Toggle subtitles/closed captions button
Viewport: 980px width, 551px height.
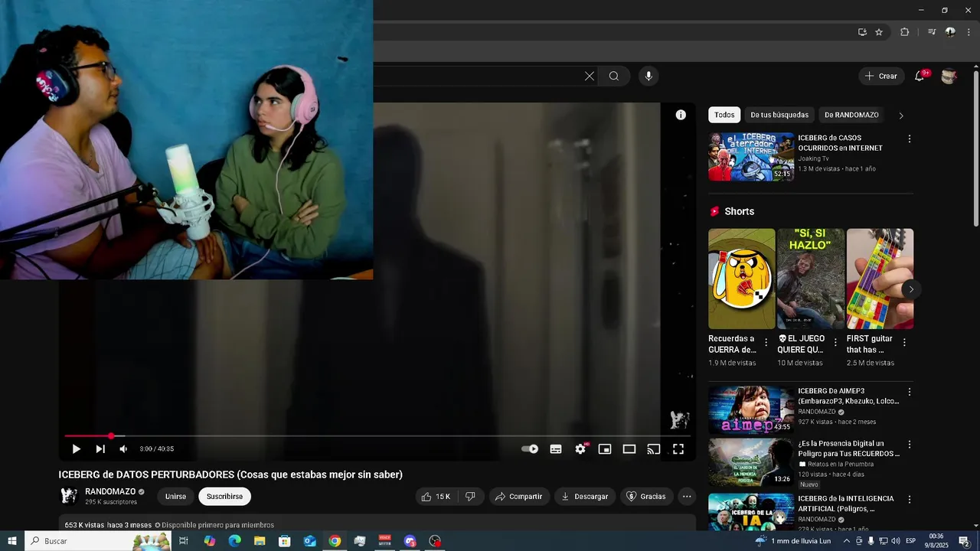(x=556, y=449)
